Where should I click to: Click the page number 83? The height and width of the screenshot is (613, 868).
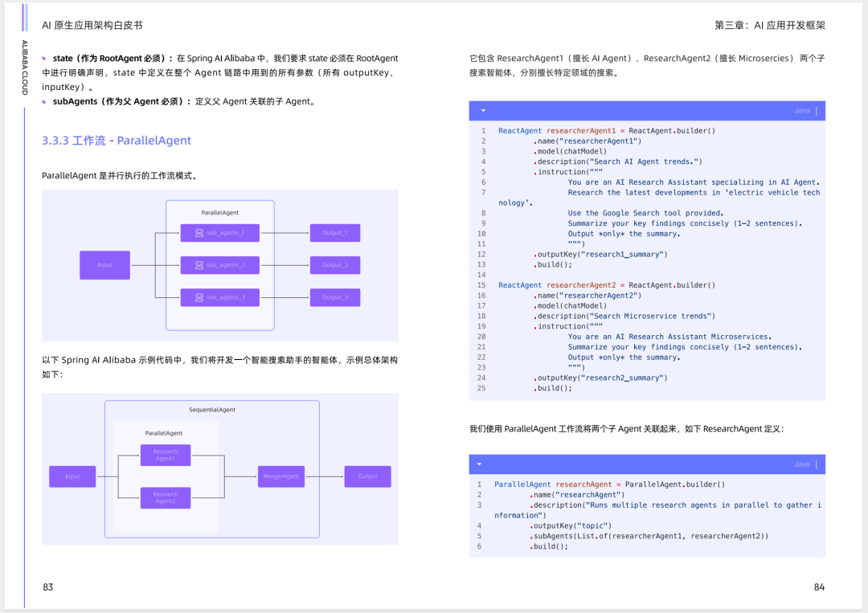pos(48,587)
